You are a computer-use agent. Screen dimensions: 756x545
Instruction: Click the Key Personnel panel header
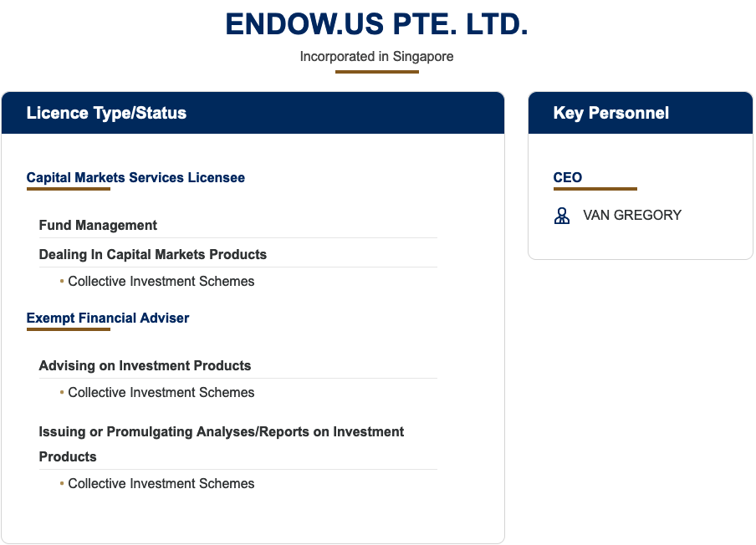pos(641,113)
